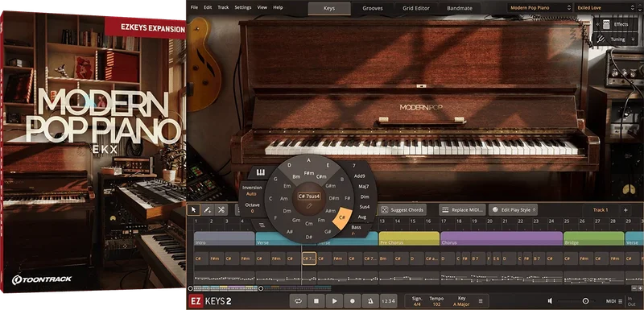Select the grey Intro song block
The width and height of the screenshot is (644, 310).
point(225,238)
